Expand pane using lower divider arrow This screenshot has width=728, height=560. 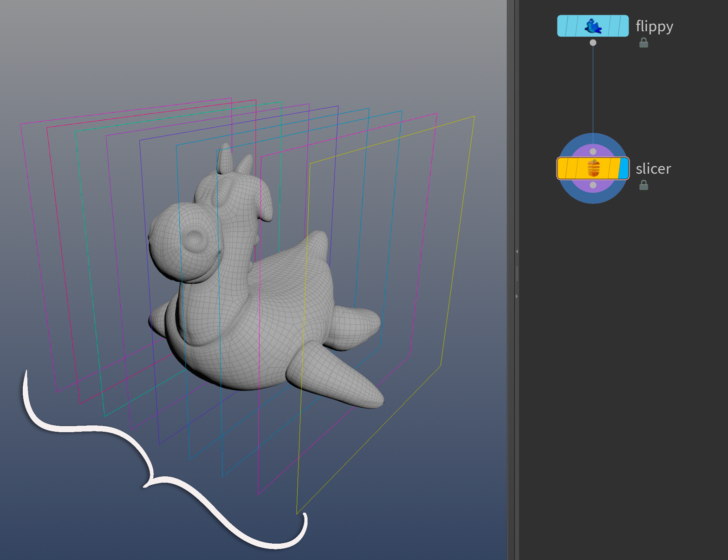click(517, 296)
